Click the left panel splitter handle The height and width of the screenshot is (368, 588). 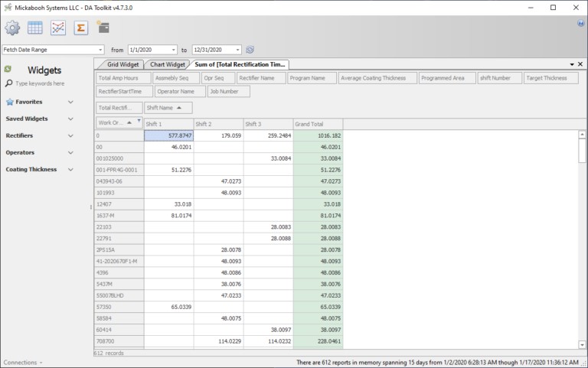[x=91, y=207]
